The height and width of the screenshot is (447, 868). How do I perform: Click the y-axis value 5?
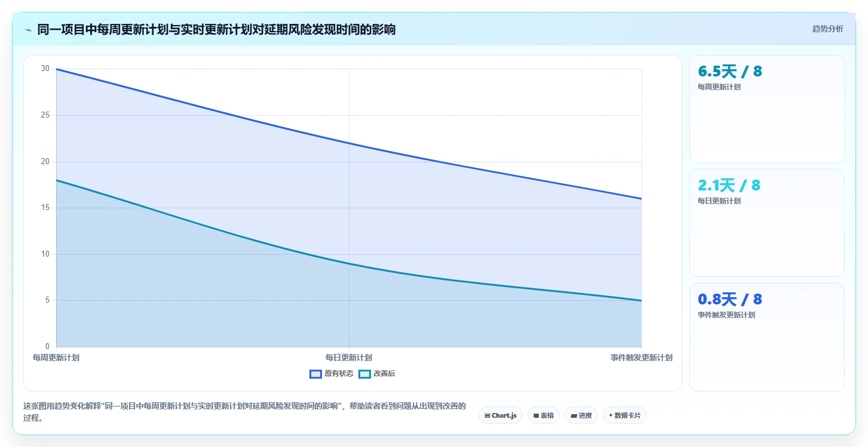[48, 300]
